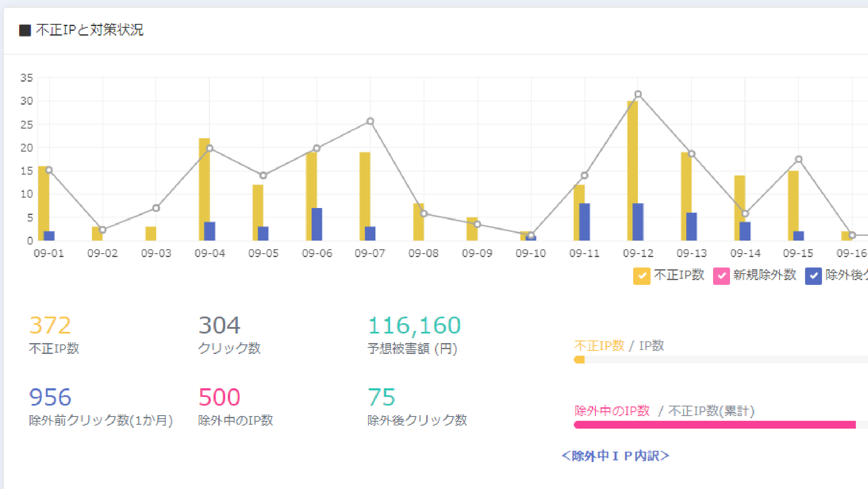Image resolution: width=868 pixels, height=489 pixels.
Task: Click the line point at 09-03
Action: [156, 208]
